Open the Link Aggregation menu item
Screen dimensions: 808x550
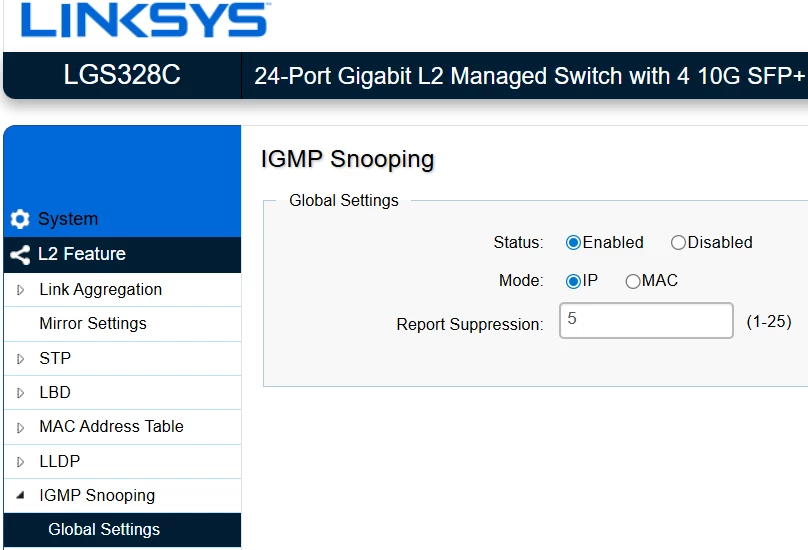click(x=100, y=290)
